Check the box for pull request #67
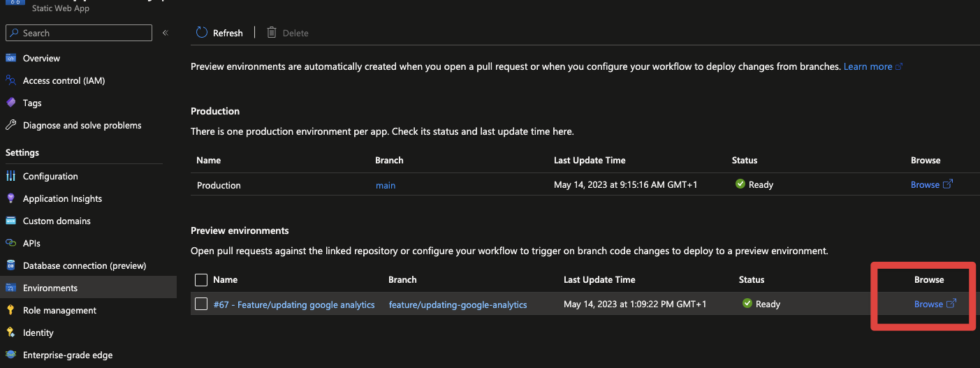Image resolution: width=980 pixels, height=368 pixels. [x=201, y=304]
